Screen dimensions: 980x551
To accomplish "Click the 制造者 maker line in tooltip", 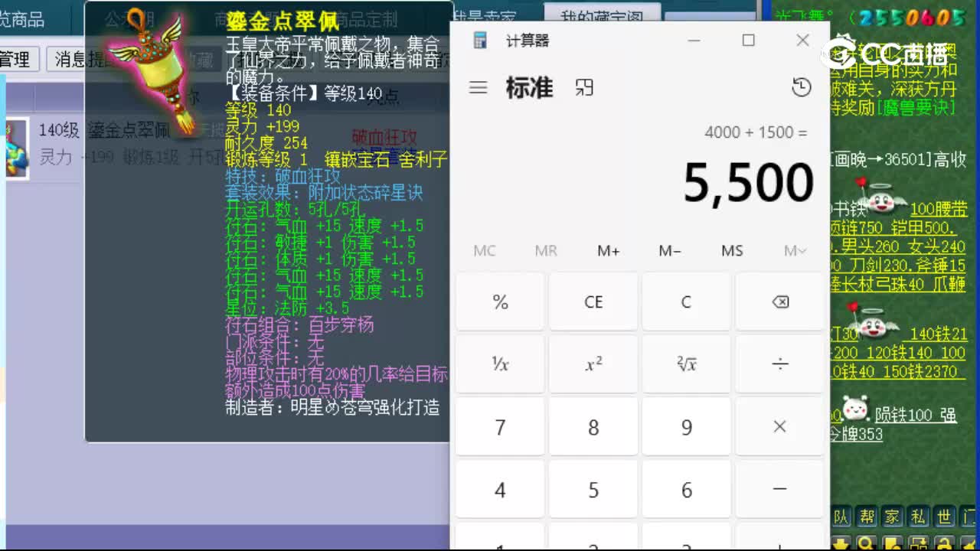I will click(332, 408).
